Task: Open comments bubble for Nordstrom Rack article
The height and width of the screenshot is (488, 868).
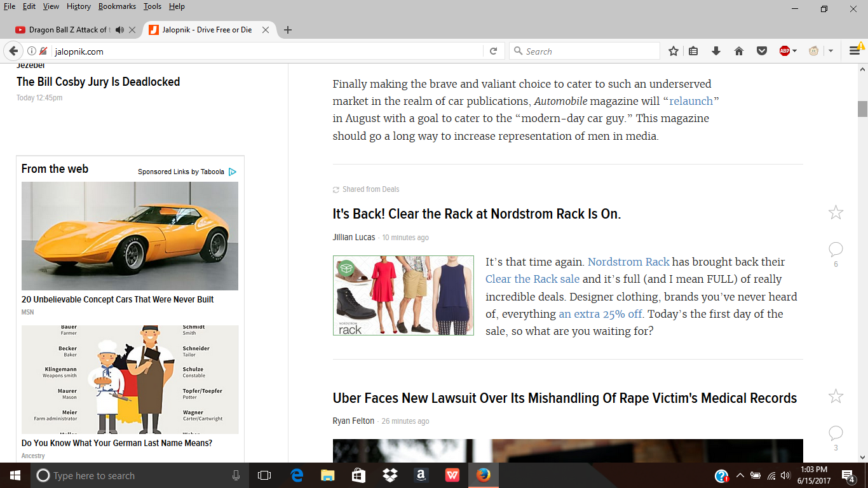Action: [836, 249]
